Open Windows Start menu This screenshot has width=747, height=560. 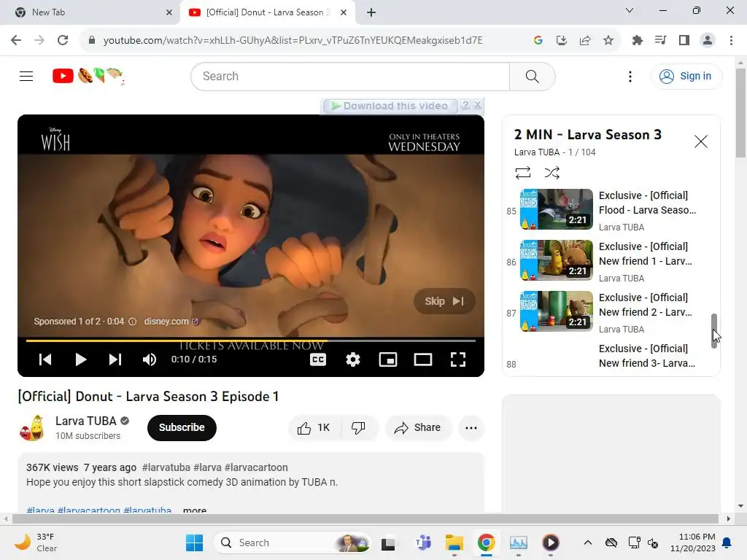click(194, 542)
